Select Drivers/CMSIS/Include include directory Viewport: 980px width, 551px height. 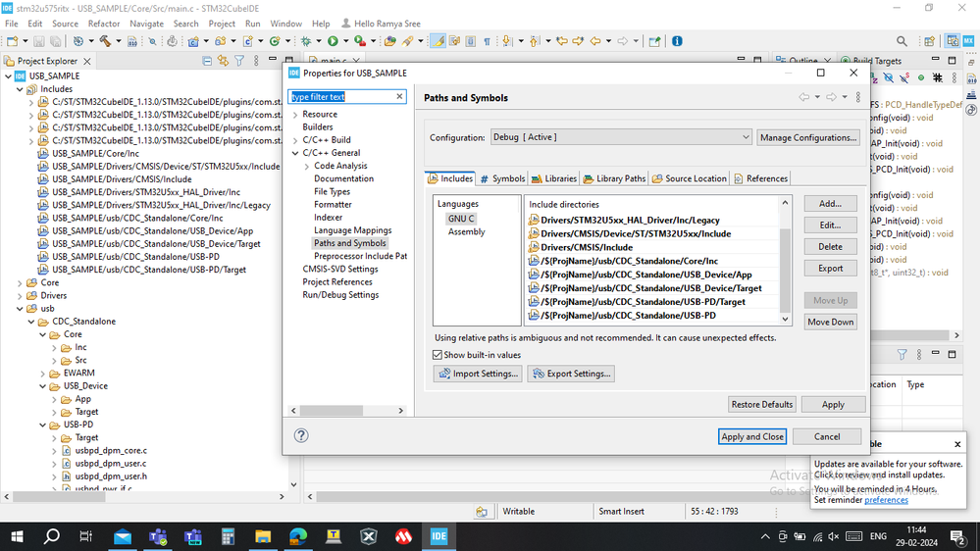(587, 247)
